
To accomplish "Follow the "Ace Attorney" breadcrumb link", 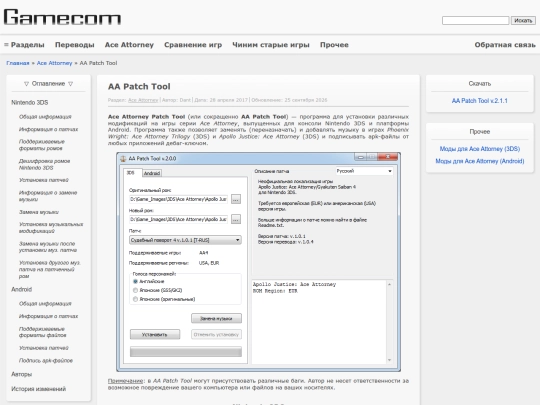I will [54, 63].
